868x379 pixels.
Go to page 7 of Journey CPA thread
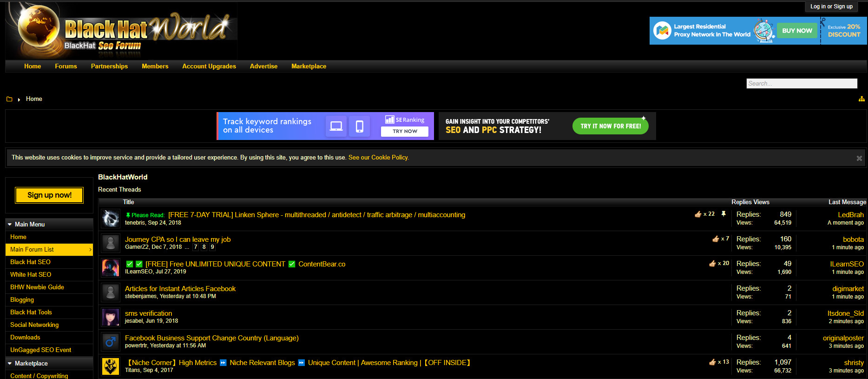point(196,247)
